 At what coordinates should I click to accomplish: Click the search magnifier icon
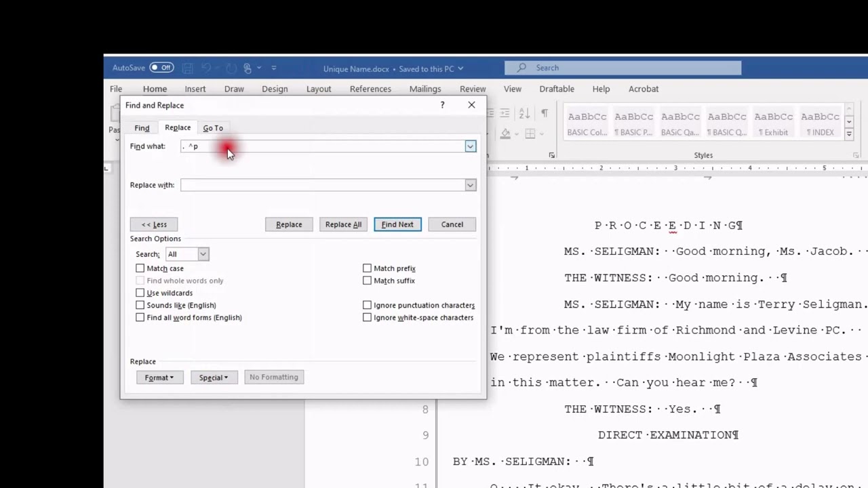click(521, 68)
